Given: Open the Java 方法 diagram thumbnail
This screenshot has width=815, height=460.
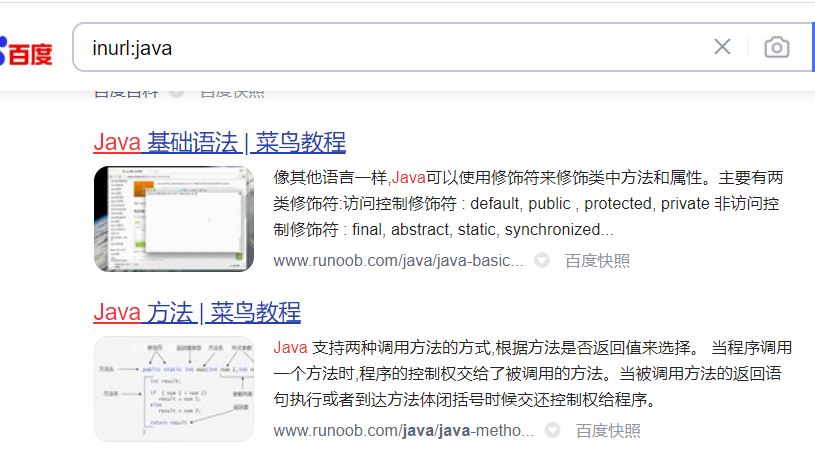Looking at the screenshot, I should [174, 389].
